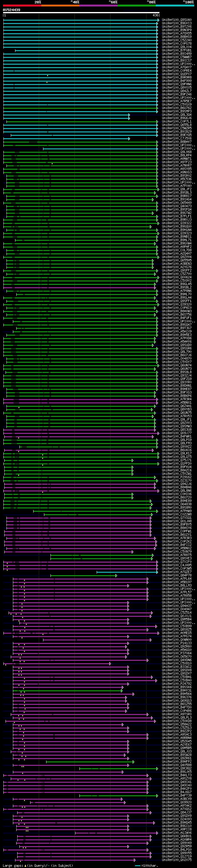Click the UniRef100_P29162 entry
Viewport: 197px width, 868px height.
(x=177, y=477)
